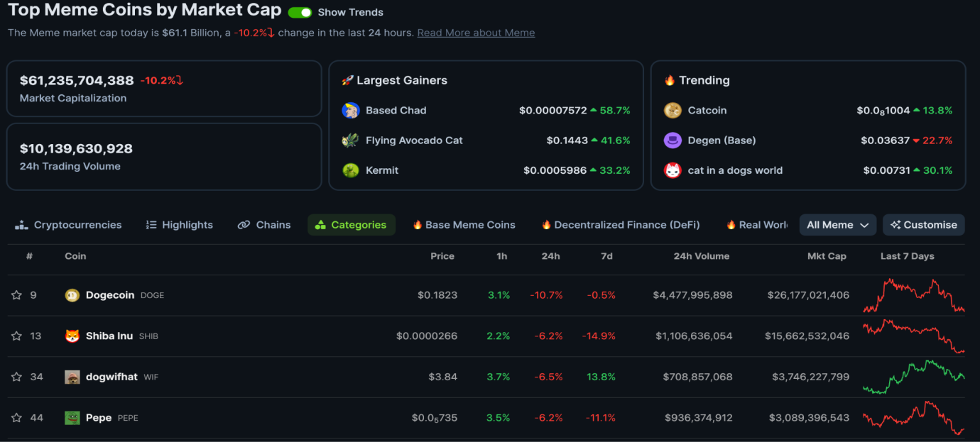The image size is (980, 442).
Task: Click the rocket icon by Largest Gainers
Action: tap(347, 80)
